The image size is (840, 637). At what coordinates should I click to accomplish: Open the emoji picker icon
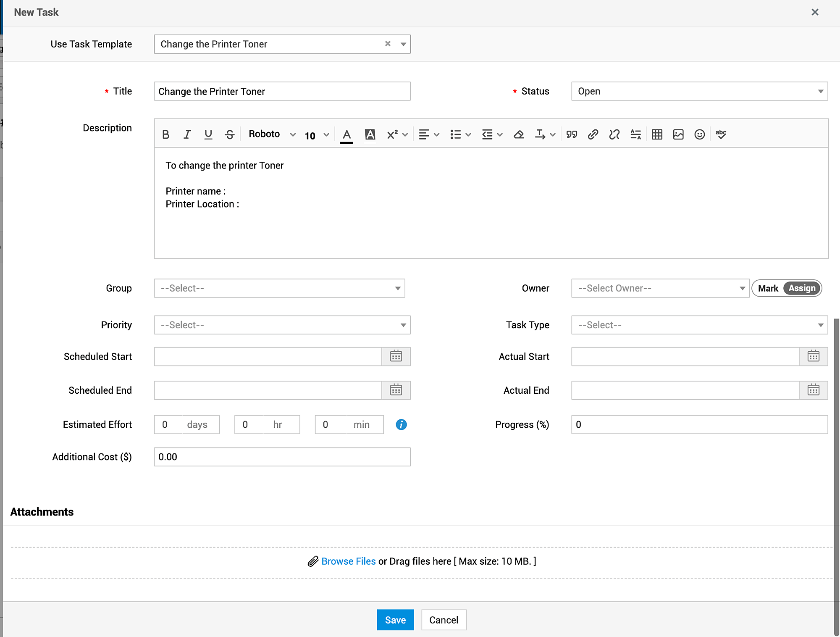(x=699, y=134)
